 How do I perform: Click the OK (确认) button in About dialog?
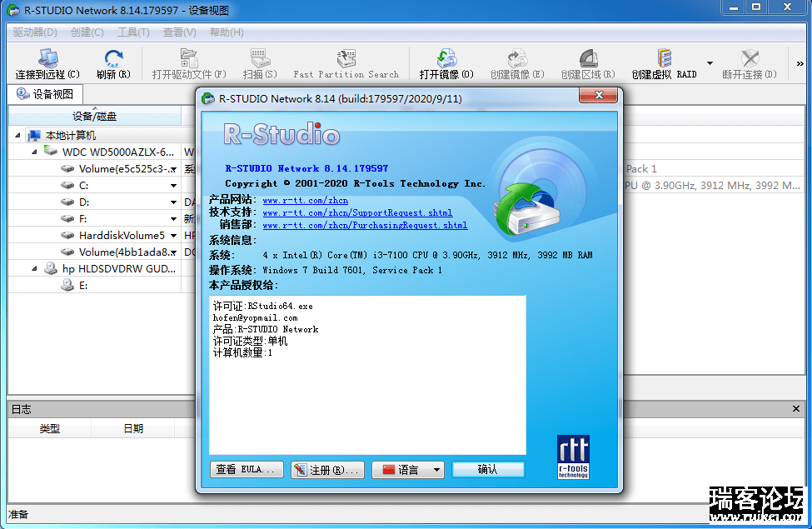point(488,469)
